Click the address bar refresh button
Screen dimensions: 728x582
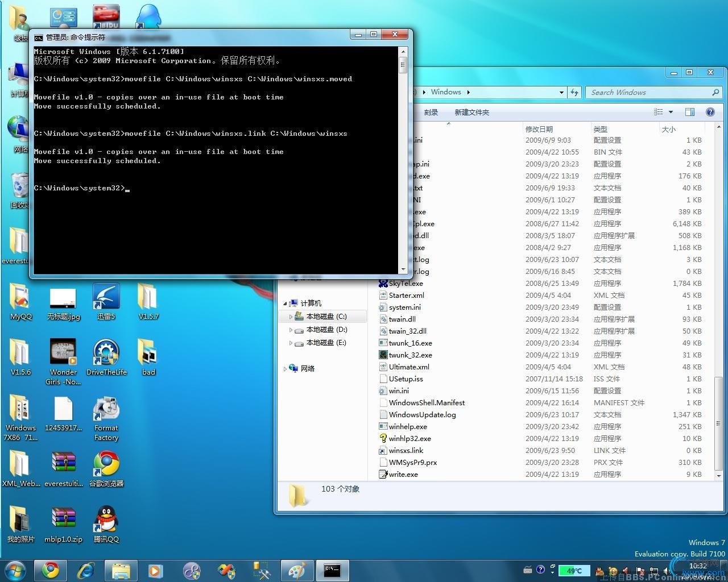[574, 92]
